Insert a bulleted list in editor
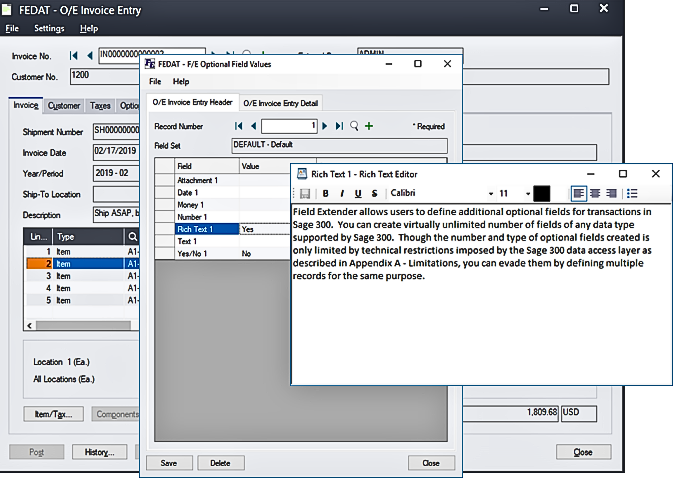Viewport: 674px width, 493px height. click(632, 193)
